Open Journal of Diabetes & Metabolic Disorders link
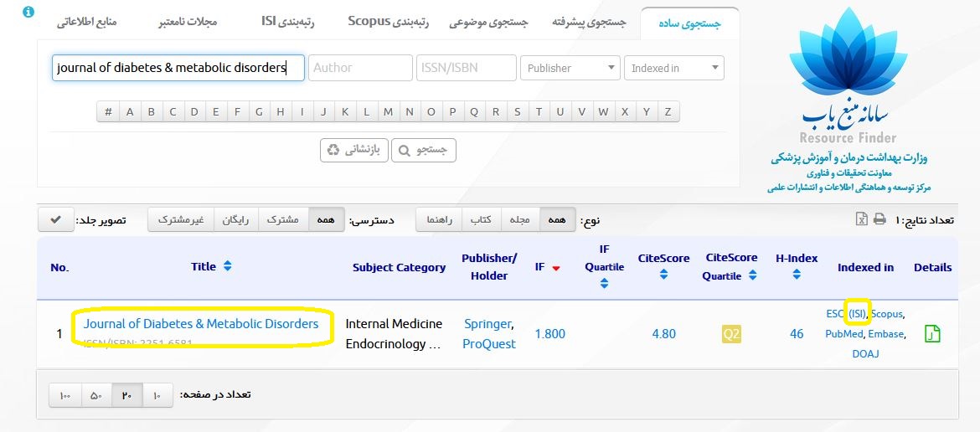Viewport: 980px width, 432px height. (x=201, y=324)
